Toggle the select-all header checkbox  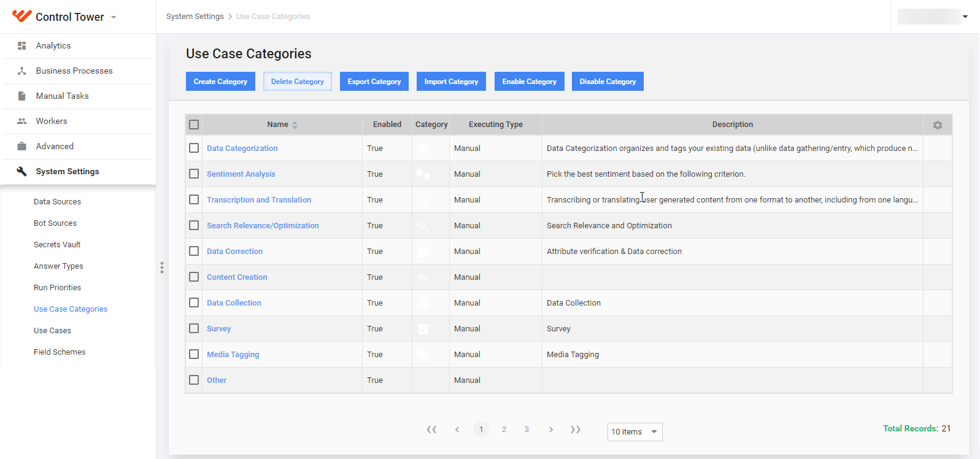[194, 125]
